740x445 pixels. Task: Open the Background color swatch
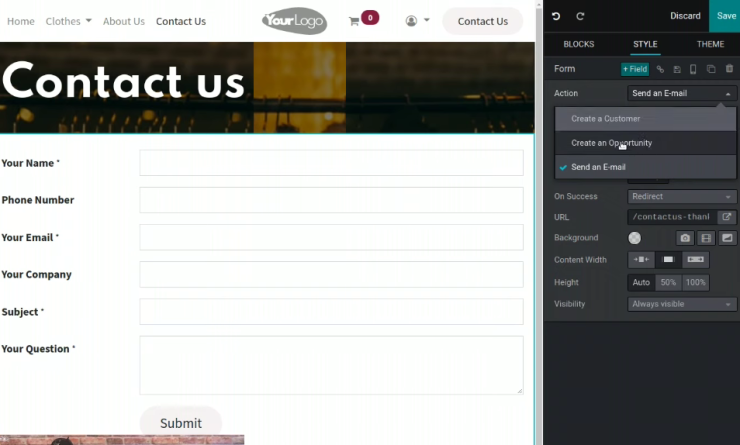coord(634,238)
